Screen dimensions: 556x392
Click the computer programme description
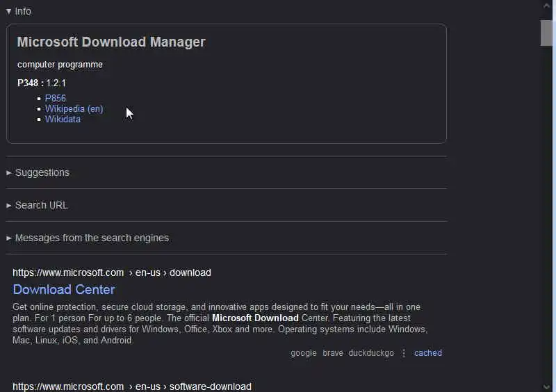pos(60,65)
